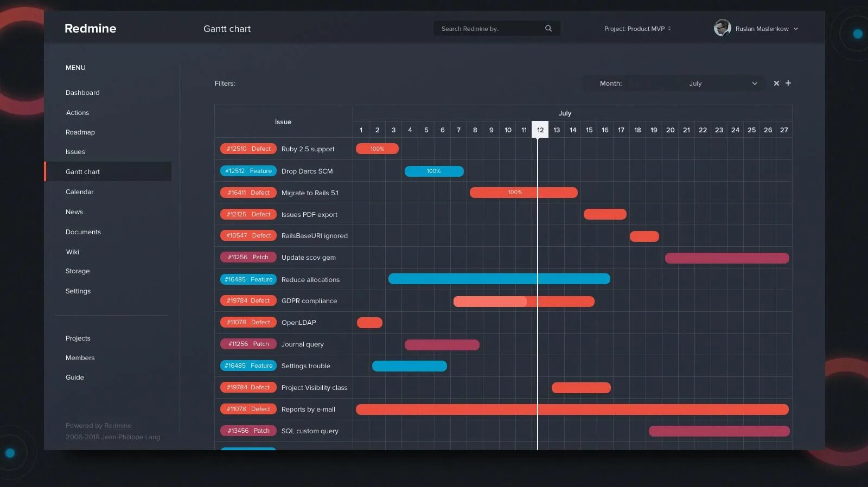Open Storage in the sidebar menu
This screenshot has width=868, height=487.
[x=78, y=271]
